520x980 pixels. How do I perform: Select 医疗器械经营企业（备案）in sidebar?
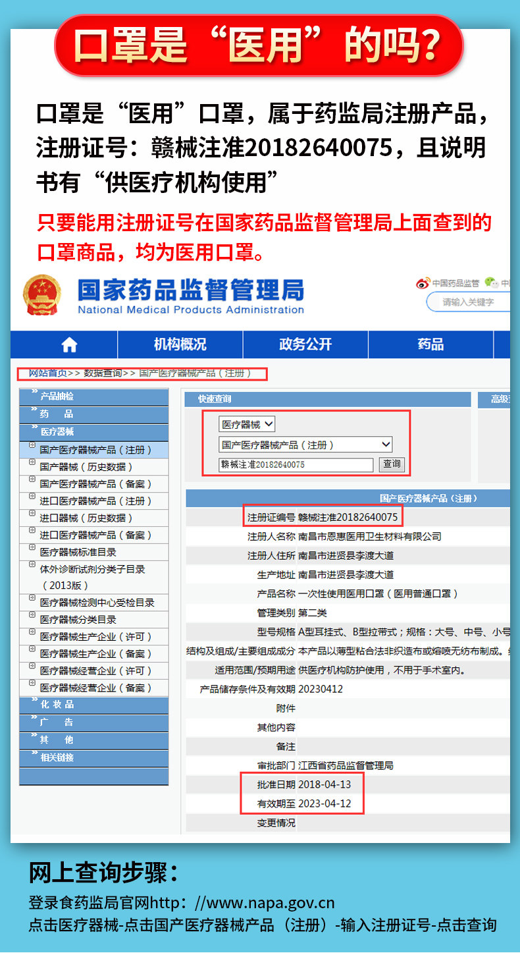pyautogui.click(x=96, y=688)
